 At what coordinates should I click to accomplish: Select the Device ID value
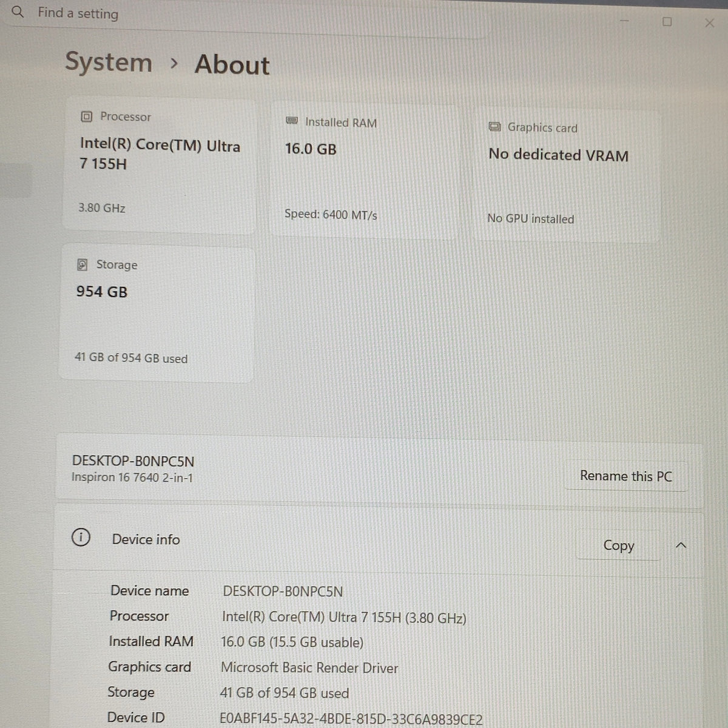[x=351, y=720]
